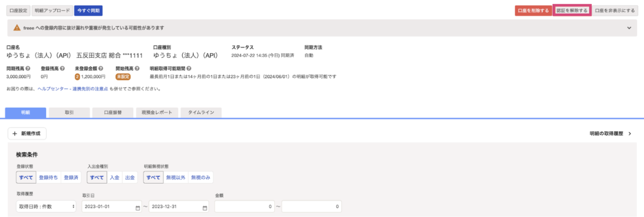Click the 今すぐ同期 button
Screen dimensions: 644x217
coord(88,11)
